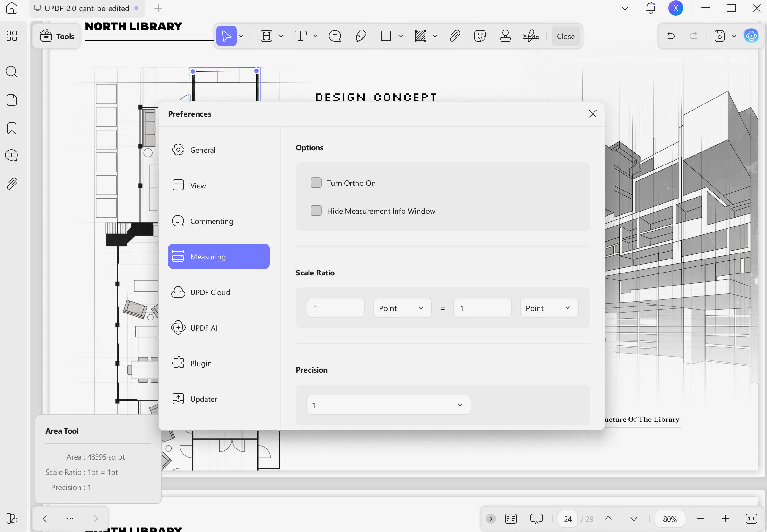Go to the previous page

(608, 518)
